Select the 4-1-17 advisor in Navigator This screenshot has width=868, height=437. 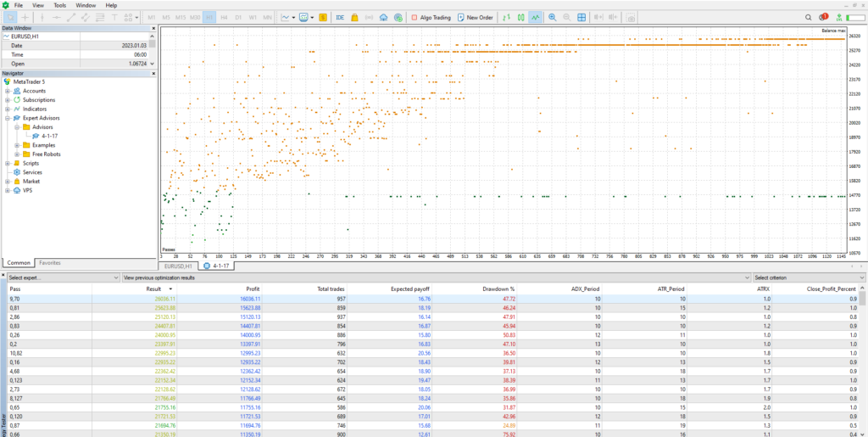[49, 136]
